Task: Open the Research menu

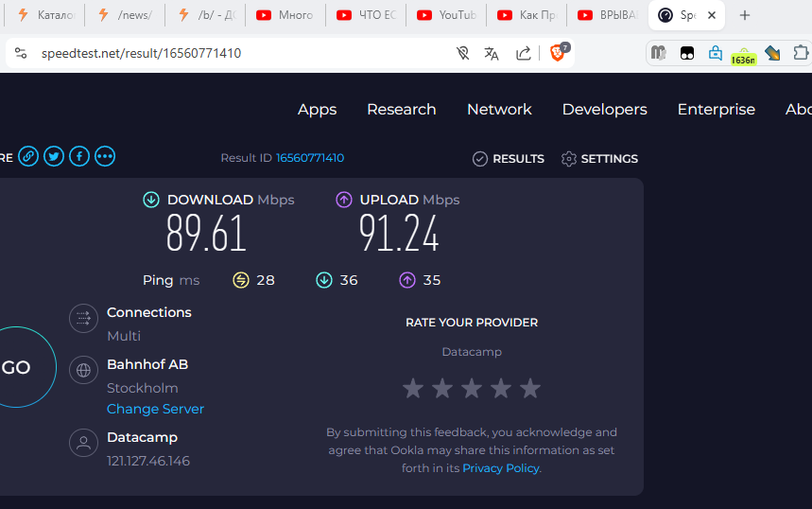Action: tap(402, 110)
